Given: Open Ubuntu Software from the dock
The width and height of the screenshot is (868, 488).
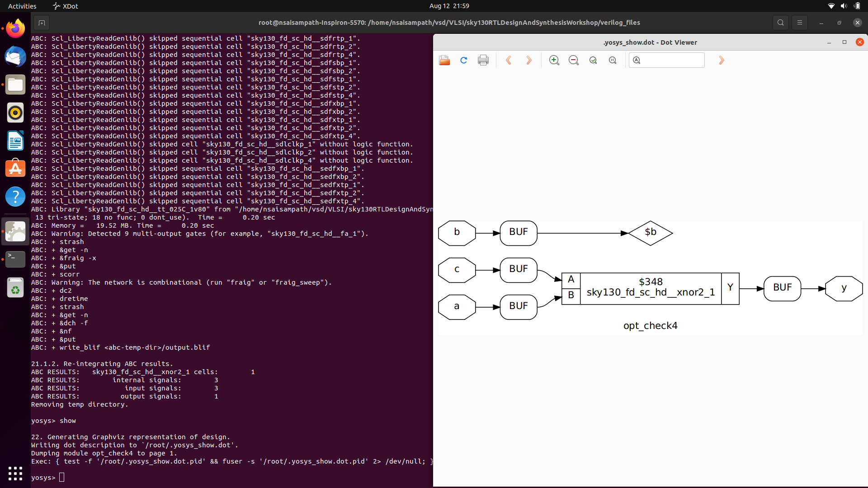Looking at the screenshot, I should click(15, 169).
